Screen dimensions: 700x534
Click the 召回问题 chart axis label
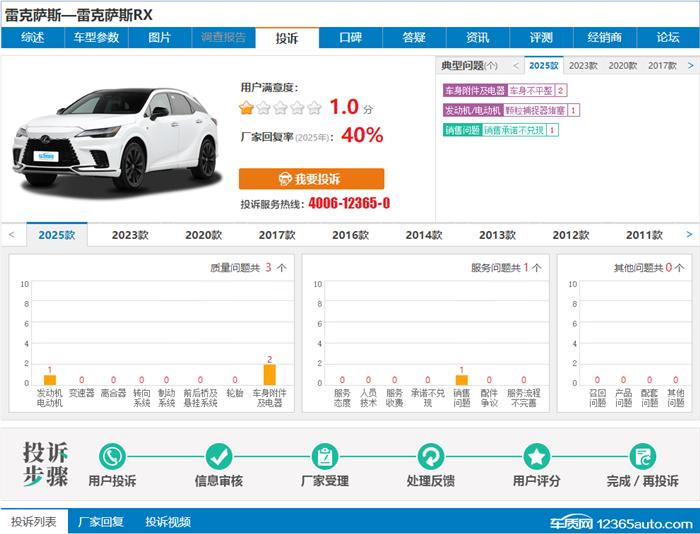tap(597, 398)
